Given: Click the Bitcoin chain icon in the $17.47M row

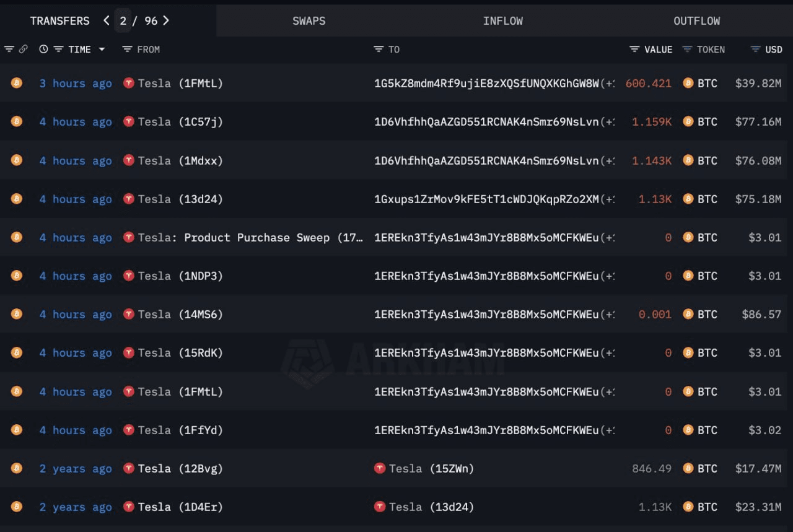Looking at the screenshot, I should coord(17,468).
